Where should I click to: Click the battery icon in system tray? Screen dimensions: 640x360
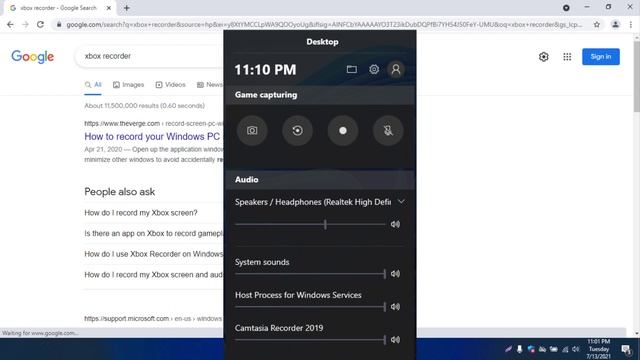point(553,349)
